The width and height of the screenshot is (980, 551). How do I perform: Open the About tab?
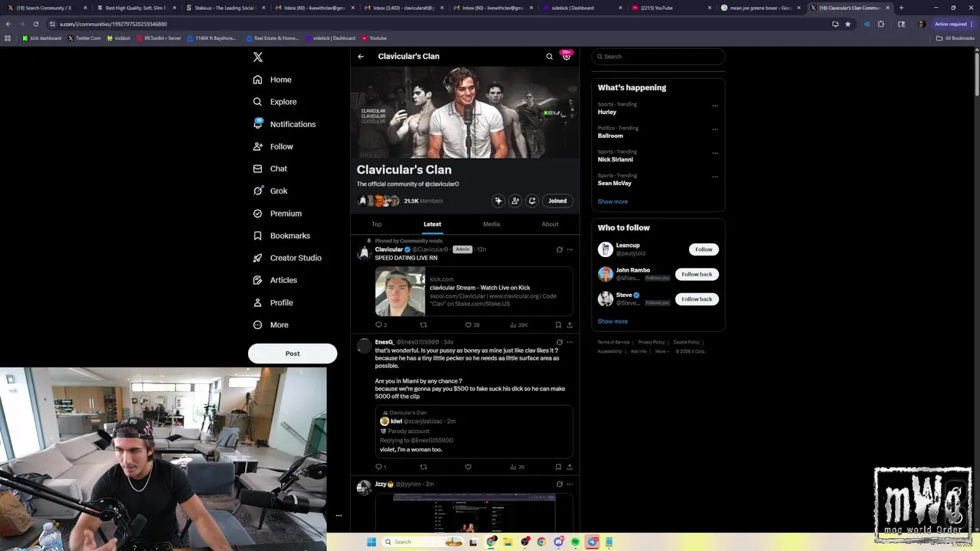(x=550, y=224)
